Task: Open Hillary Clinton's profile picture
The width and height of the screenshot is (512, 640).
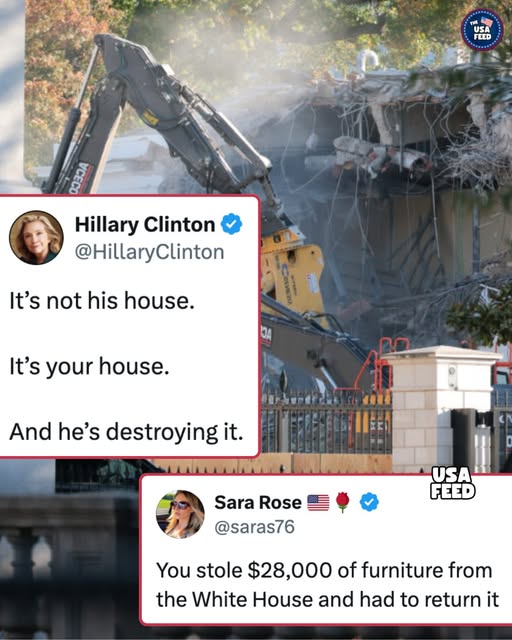Action: tap(36, 238)
